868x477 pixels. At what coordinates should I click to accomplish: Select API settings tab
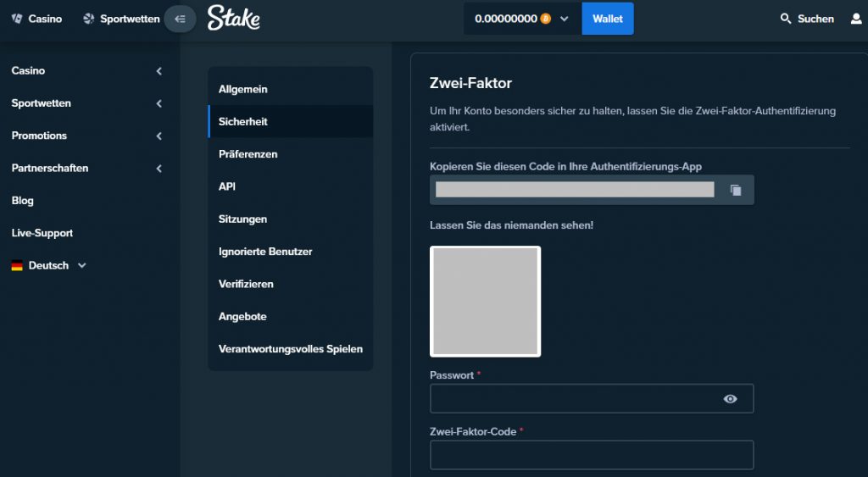290,186
